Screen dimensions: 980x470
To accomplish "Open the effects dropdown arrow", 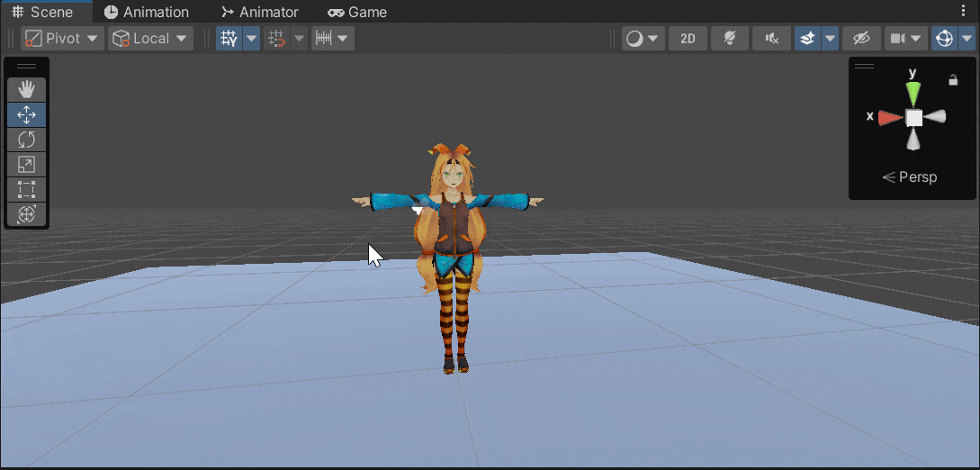I will pos(831,38).
